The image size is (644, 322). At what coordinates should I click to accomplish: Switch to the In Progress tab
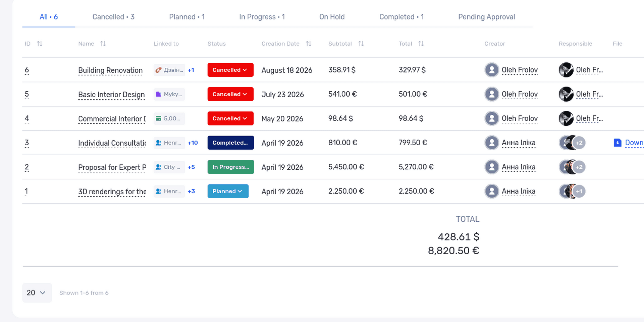(262, 17)
